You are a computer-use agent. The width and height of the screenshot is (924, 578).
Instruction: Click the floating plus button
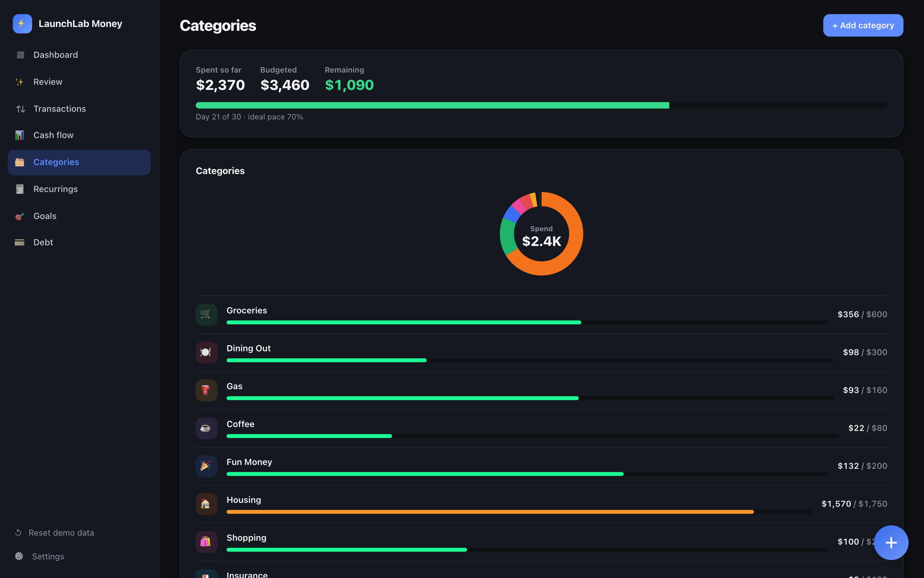[x=891, y=542]
